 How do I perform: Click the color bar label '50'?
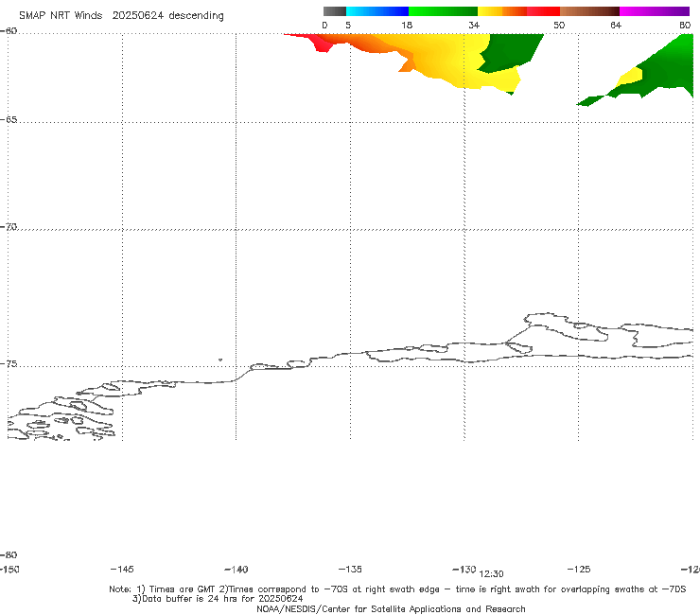point(559,26)
